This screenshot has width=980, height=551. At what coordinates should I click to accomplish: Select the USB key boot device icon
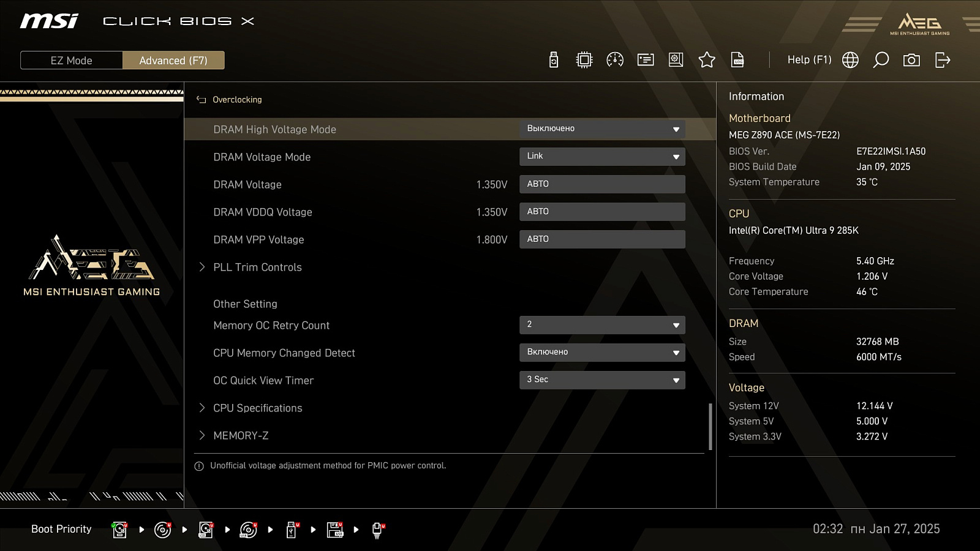292,530
